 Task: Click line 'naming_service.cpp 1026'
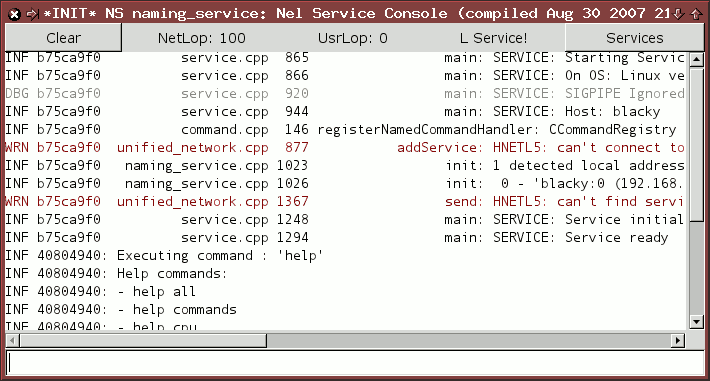[x=345, y=183]
